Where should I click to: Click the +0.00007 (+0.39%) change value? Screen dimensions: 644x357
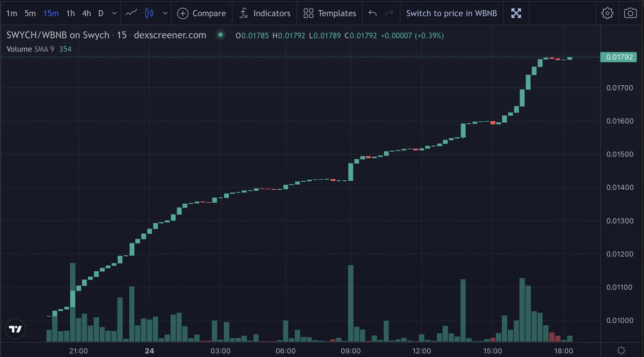[x=412, y=35]
